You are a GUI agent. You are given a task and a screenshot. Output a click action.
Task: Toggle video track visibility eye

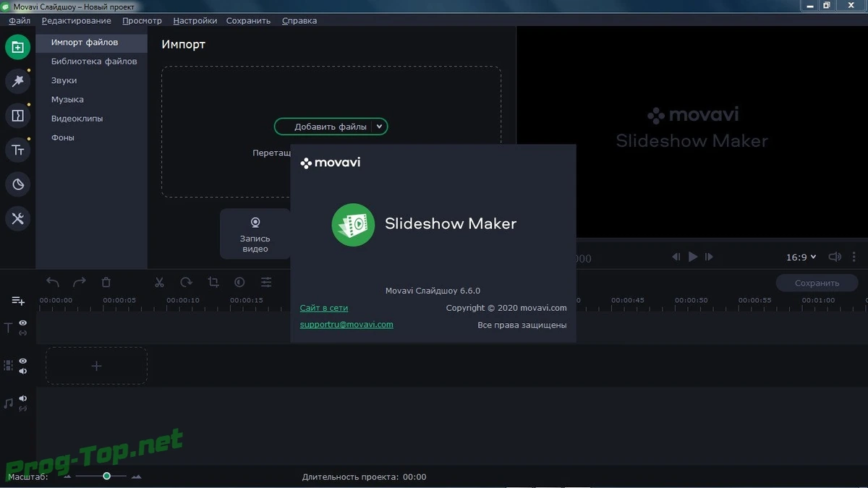[x=23, y=361]
